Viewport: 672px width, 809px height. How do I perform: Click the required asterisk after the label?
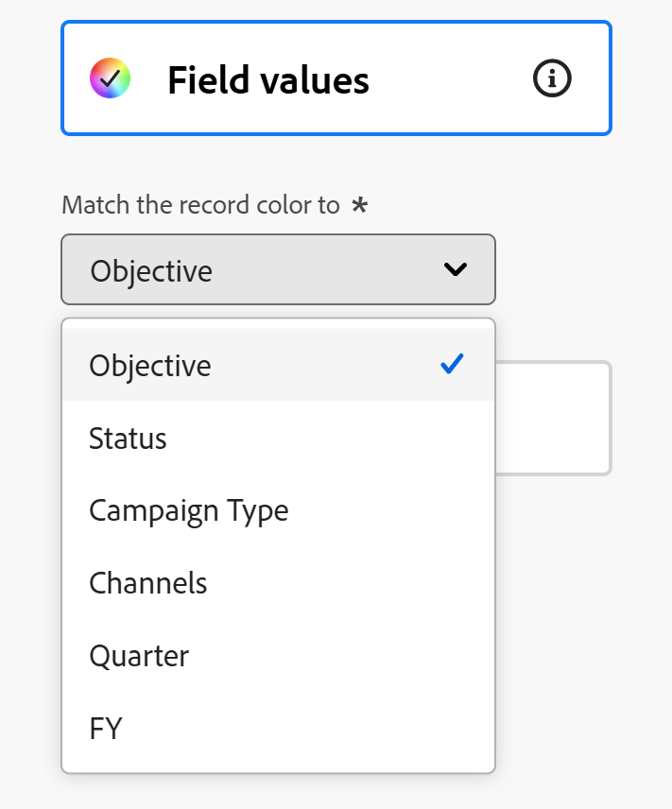coord(358,205)
